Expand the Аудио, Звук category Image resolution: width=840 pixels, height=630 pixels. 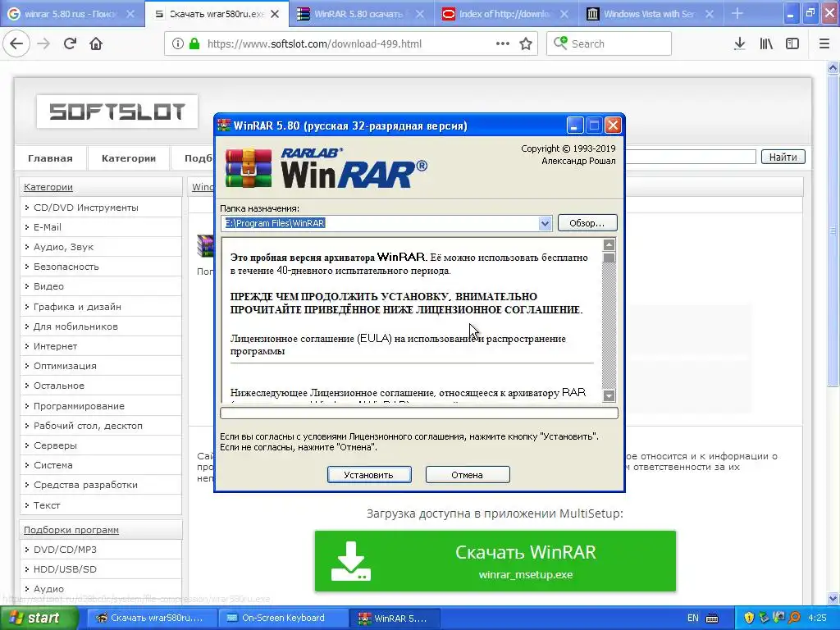pos(63,247)
